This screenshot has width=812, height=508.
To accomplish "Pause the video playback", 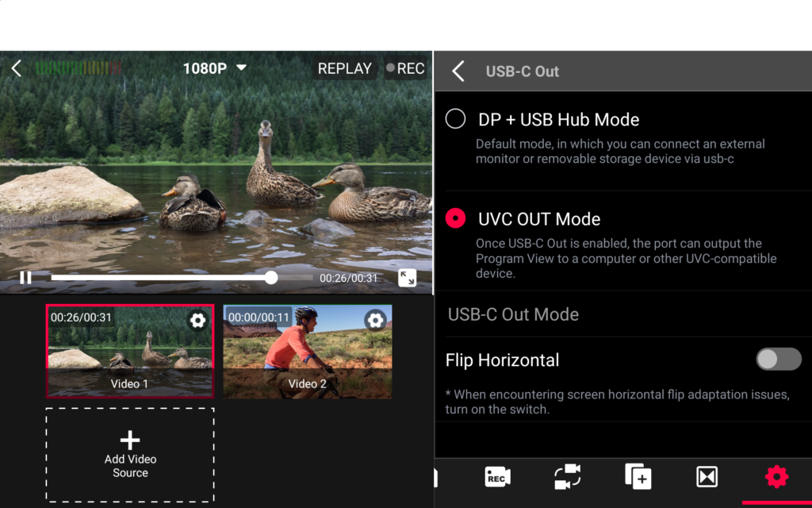I will pyautogui.click(x=25, y=278).
